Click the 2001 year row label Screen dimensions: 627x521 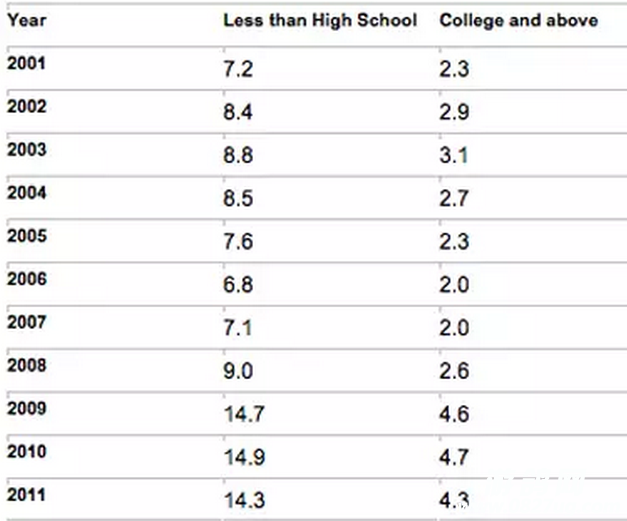(26, 63)
